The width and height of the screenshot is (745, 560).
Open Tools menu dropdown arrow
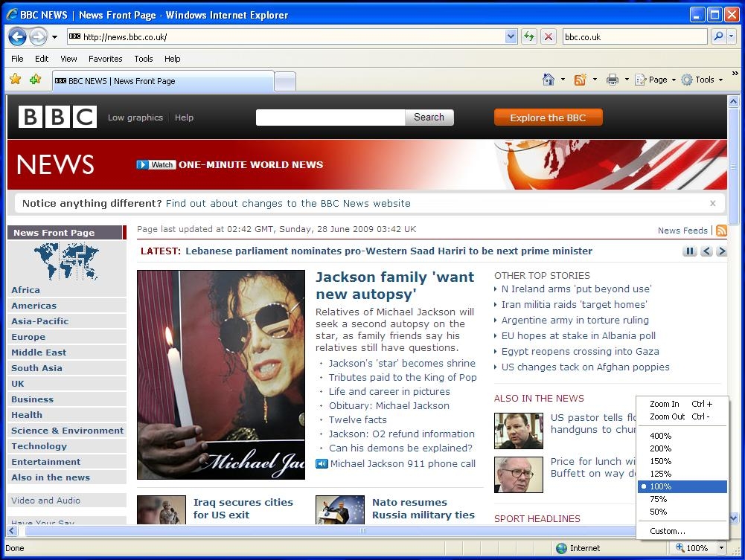coord(720,80)
